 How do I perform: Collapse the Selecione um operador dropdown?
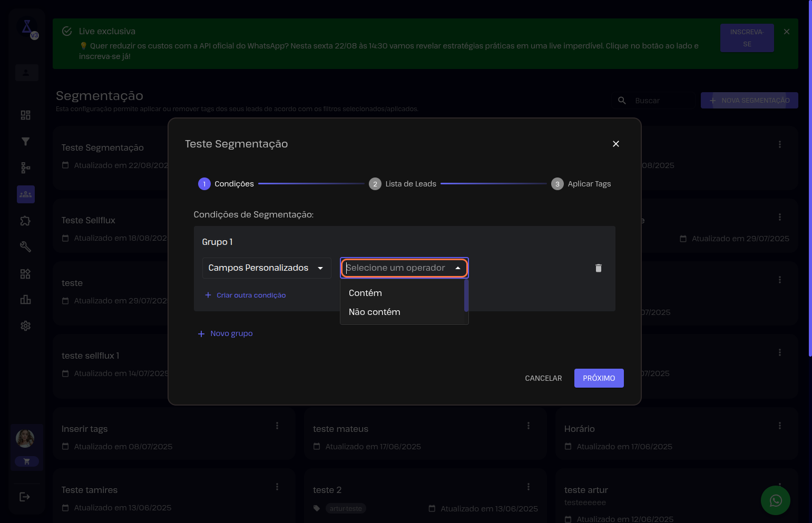pyautogui.click(x=458, y=268)
